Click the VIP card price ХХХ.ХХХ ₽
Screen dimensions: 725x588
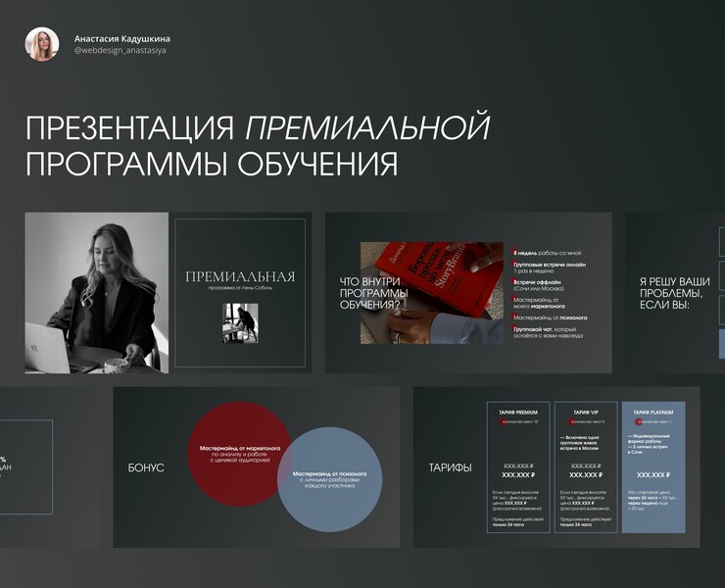586,475
